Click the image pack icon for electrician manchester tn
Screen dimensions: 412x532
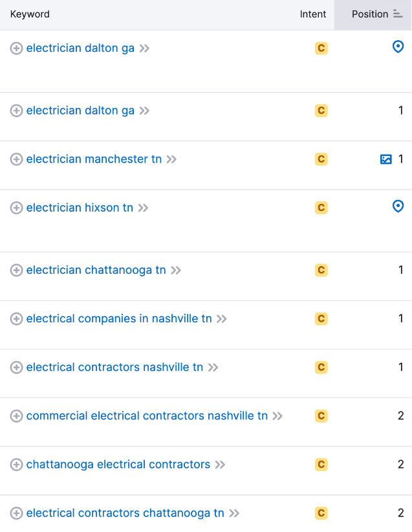[x=386, y=159]
